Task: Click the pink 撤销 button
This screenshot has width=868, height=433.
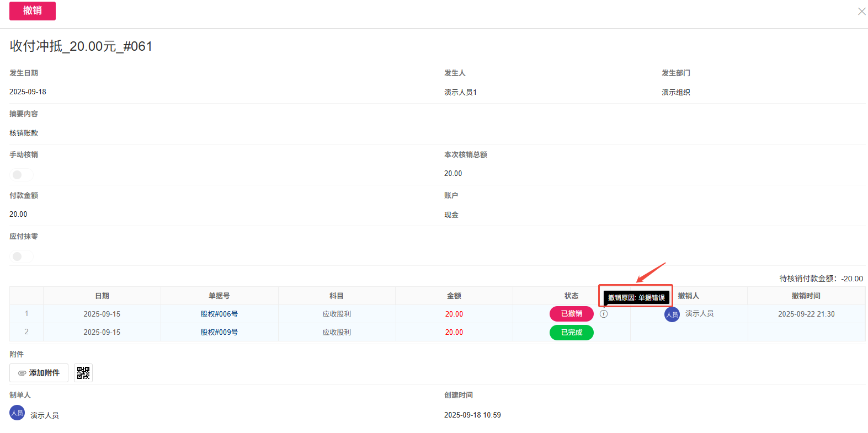Action: (33, 11)
